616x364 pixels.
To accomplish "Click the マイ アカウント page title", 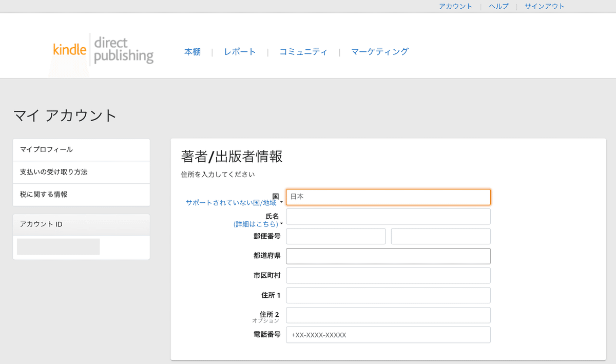I will (x=65, y=116).
